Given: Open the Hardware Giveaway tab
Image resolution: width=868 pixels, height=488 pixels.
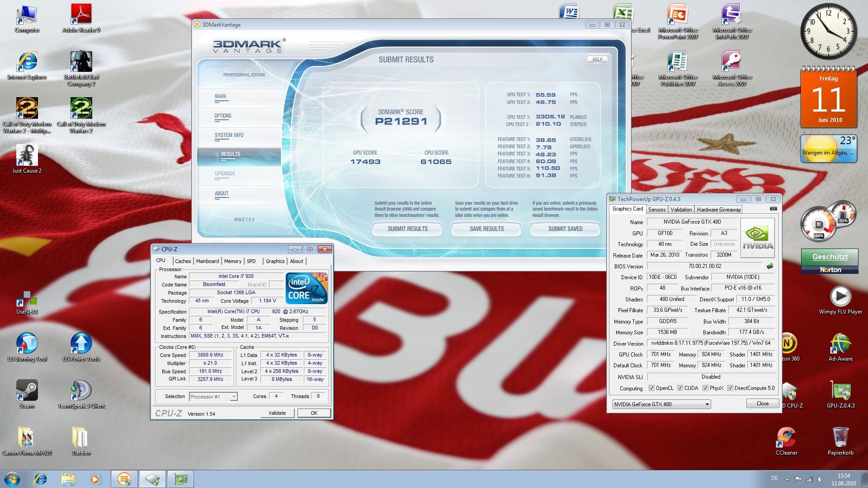Looking at the screenshot, I should pyautogui.click(x=719, y=210).
